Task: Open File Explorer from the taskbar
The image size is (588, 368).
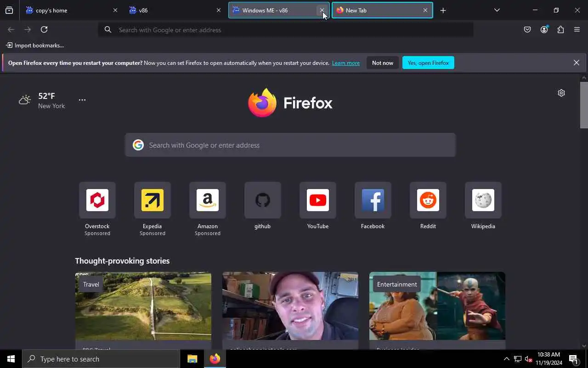Action: coord(192,359)
